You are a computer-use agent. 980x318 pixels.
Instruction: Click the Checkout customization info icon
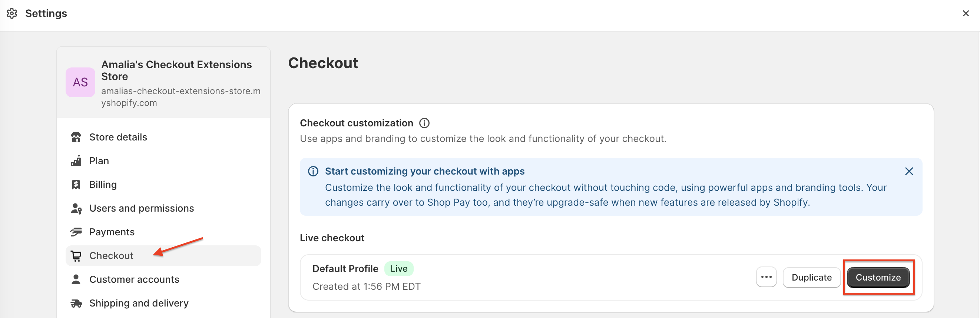pyautogui.click(x=424, y=123)
